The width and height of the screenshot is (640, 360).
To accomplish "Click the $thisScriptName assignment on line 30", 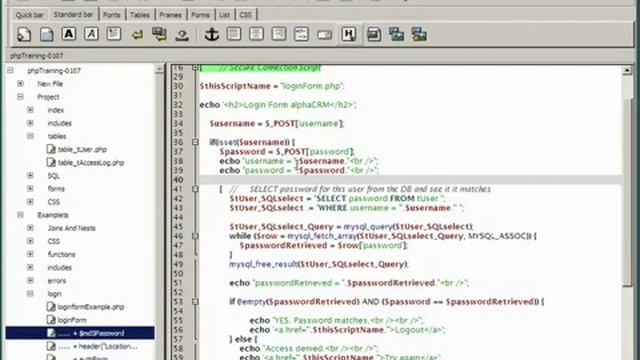I will 272,86.
